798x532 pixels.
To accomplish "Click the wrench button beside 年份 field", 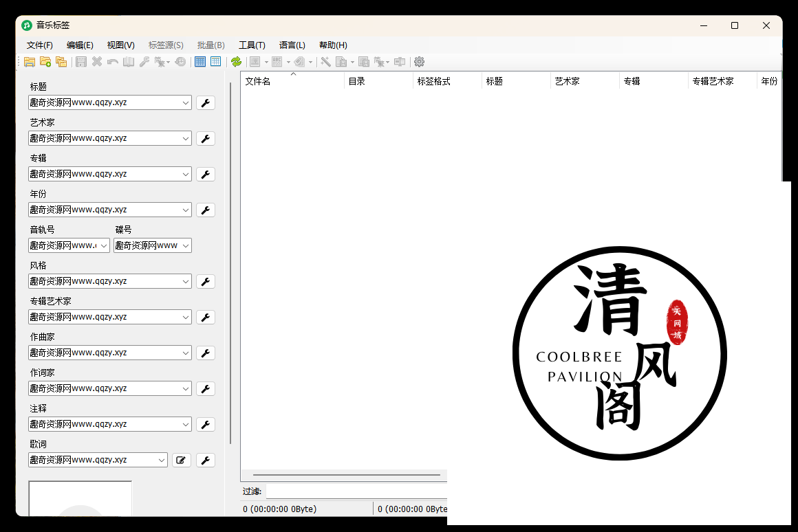I will (206, 210).
